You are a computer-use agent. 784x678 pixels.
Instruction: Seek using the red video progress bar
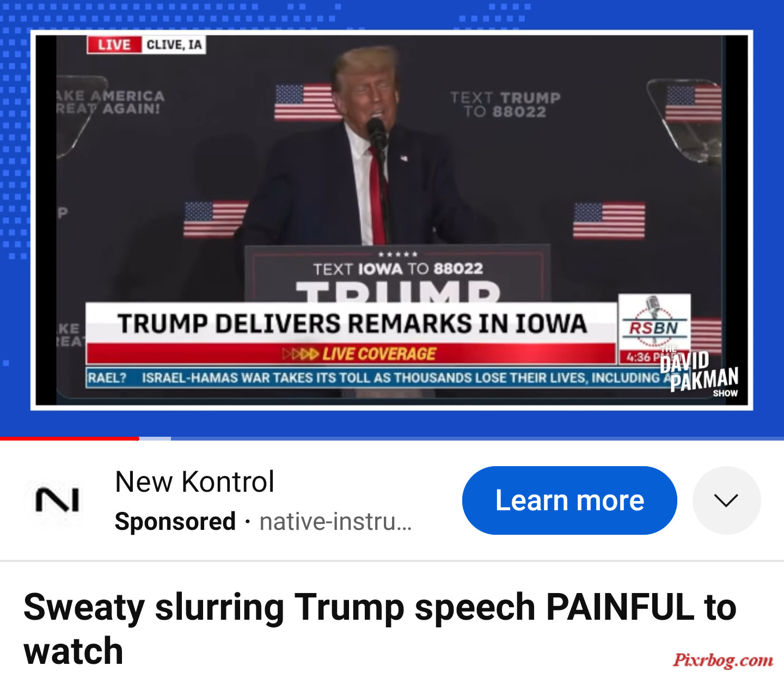(x=70, y=438)
